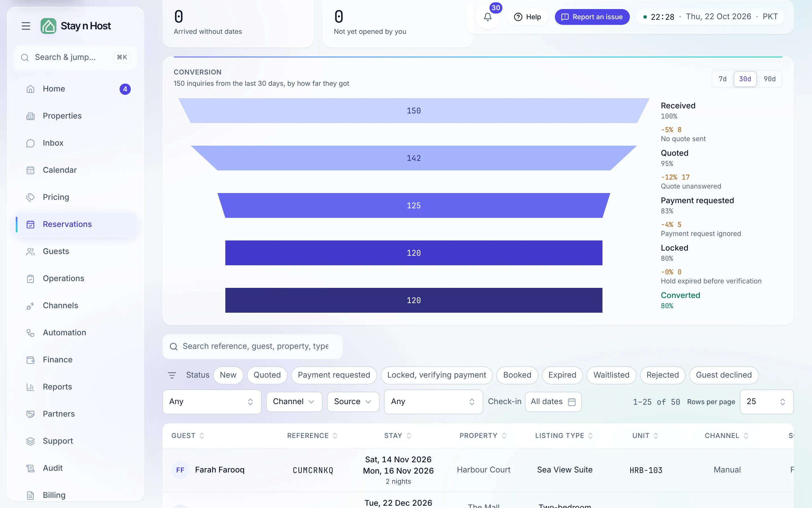The image size is (812, 508).
Task: Click the Inbox chat bubble icon
Action: click(30, 143)
